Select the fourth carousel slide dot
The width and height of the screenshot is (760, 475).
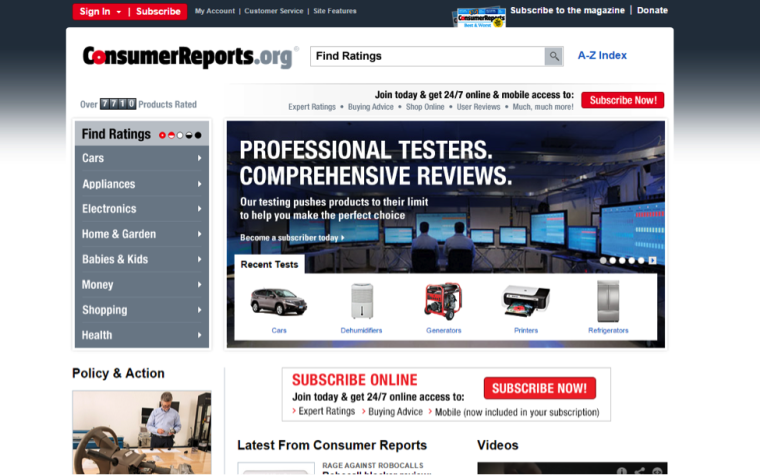632,260
